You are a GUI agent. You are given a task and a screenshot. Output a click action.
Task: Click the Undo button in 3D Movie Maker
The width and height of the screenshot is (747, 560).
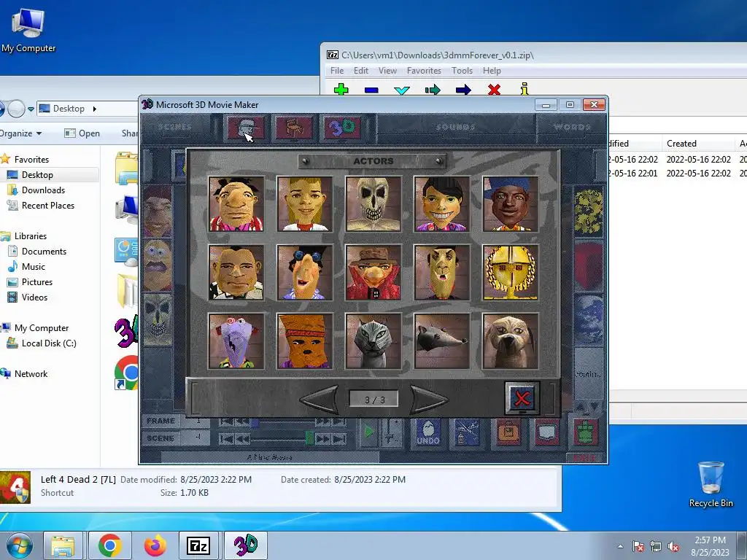coord(427,432)
